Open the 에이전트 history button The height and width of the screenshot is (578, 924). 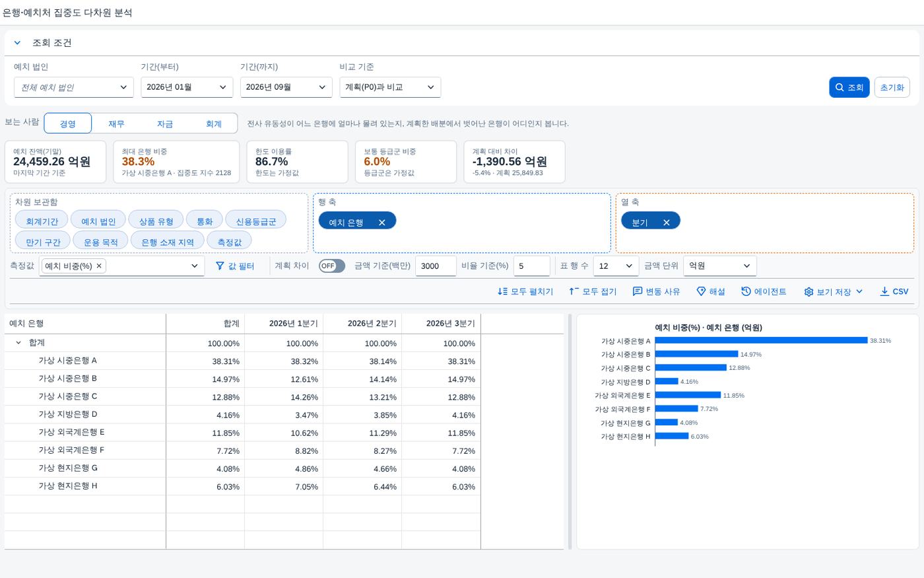pyautogui.click(x=764, y=291)
